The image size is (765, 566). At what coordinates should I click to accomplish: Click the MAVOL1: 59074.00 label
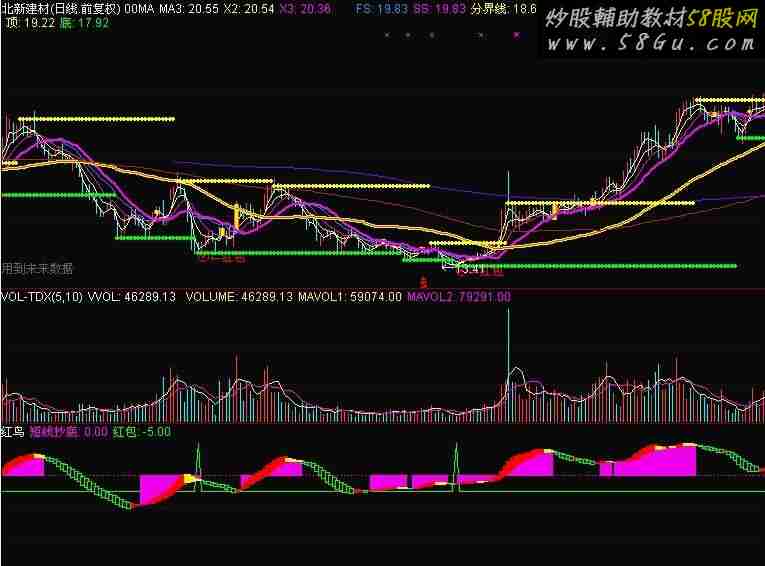pos(350,297)
